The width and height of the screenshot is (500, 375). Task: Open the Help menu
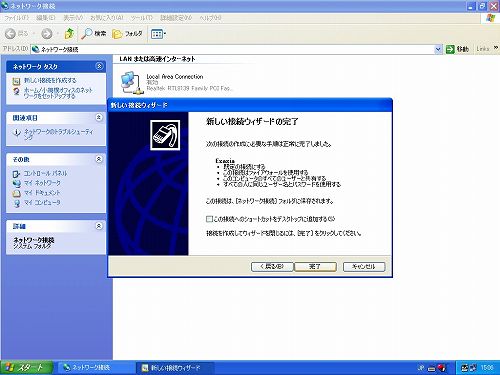click(210, 18)
